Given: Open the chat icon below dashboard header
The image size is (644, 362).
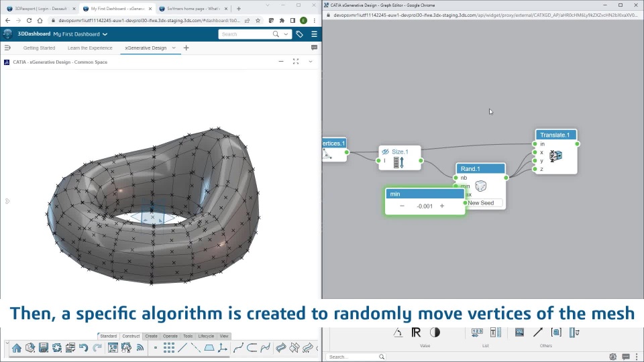Looking at the screenshot, I should 314,48.
